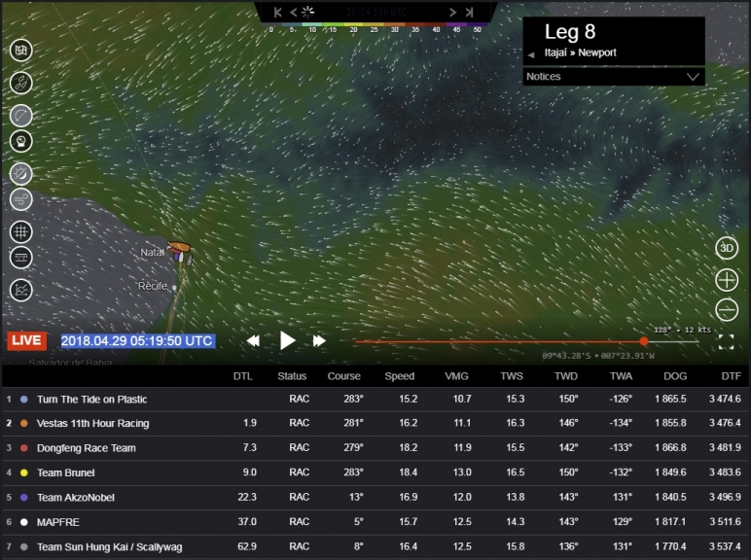
Task: Zoom out with the minus button
Action: pyautogui.click(x=727, y=310)
